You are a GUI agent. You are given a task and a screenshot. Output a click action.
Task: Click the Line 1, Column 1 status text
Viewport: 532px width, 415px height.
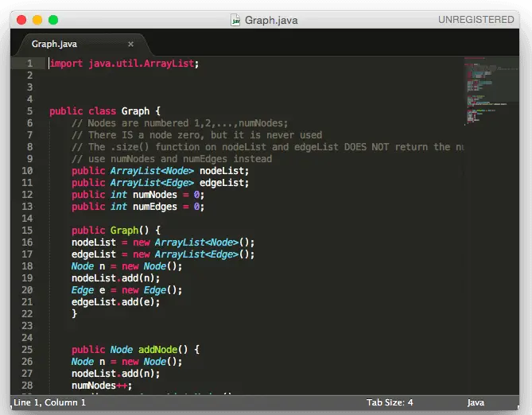point(49,402)
